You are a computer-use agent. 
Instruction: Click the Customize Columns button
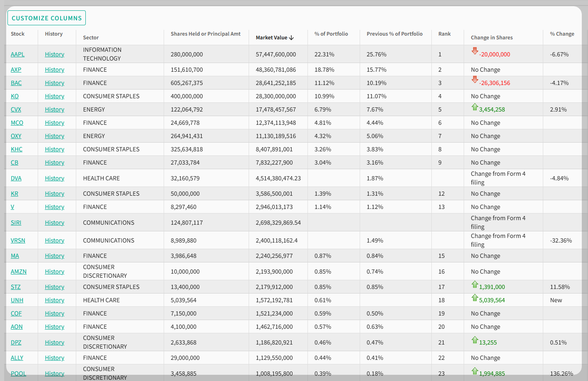(x=46, y=18)
